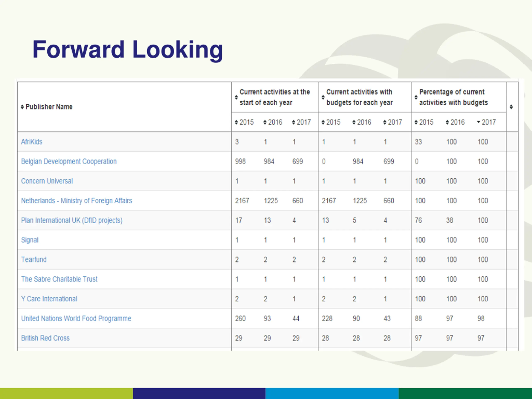Open British Red Cross publisher link

pyautogui.click(x=45, y=338)
